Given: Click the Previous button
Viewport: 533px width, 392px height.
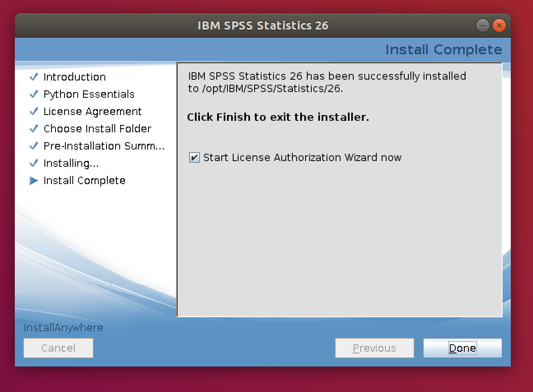Looking at the screenshot, I should pos(374,348).
